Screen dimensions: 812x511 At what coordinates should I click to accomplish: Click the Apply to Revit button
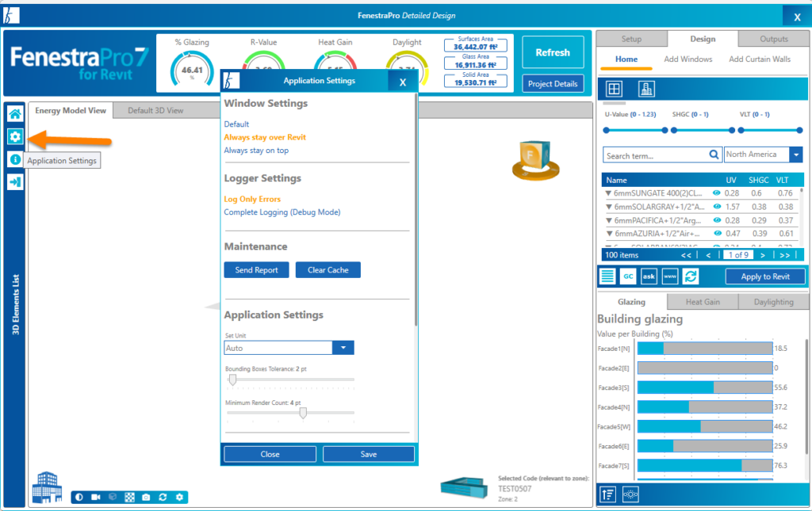pyautogui.click(x=765, y=276)
